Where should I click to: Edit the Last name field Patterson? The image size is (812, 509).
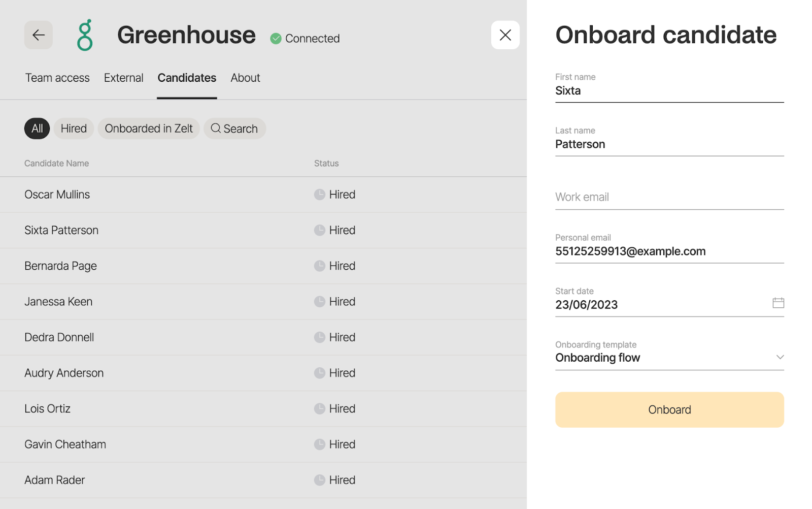coord(669,141)
